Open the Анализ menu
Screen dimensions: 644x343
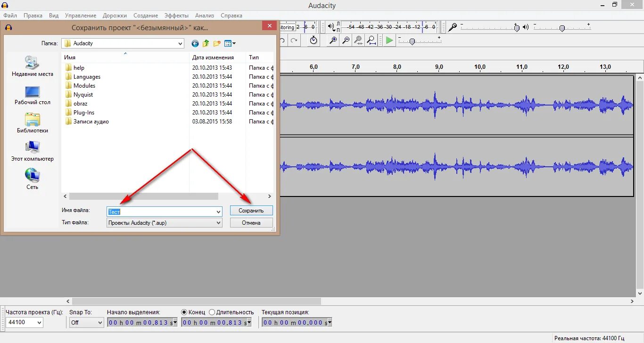coord(205,16)
